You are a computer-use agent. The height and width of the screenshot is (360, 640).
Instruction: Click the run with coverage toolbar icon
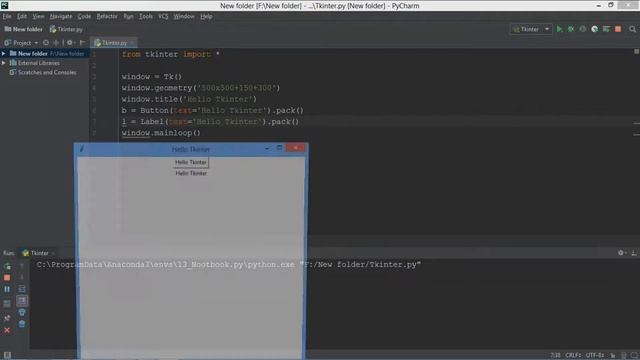point(583,29)
